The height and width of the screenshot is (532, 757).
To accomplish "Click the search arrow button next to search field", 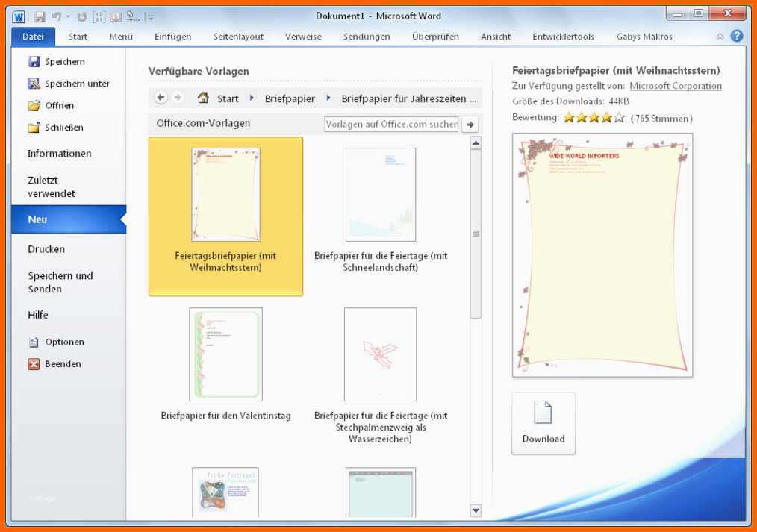I will point(470,125).
